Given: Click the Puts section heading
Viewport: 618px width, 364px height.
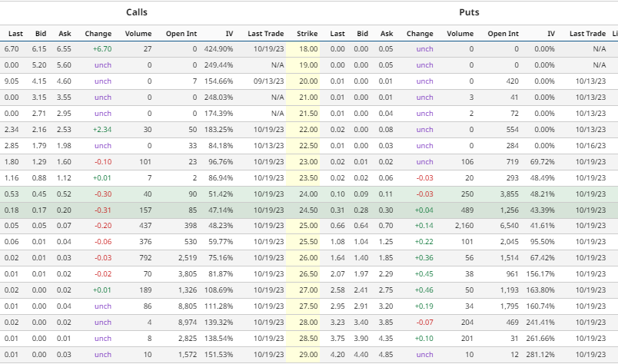Looking at the screenshot, I should [469, 12].
